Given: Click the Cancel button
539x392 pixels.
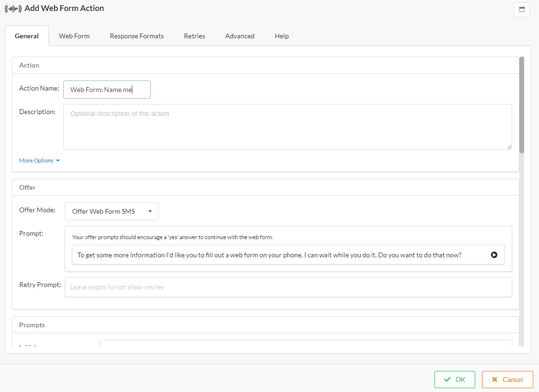Looking at the screenshot, I should click(507, 380).
